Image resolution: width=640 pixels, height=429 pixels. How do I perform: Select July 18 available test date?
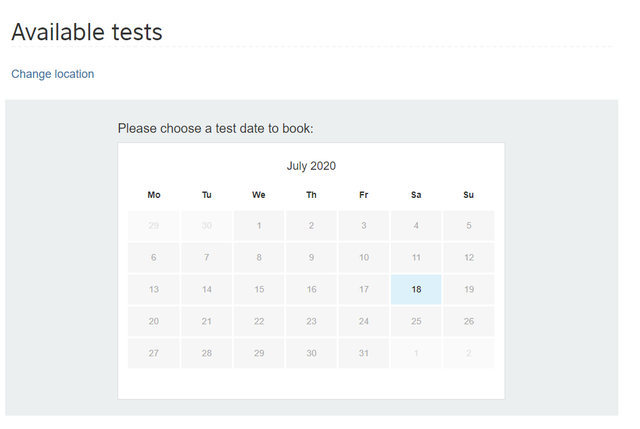[x=416, y=289]
